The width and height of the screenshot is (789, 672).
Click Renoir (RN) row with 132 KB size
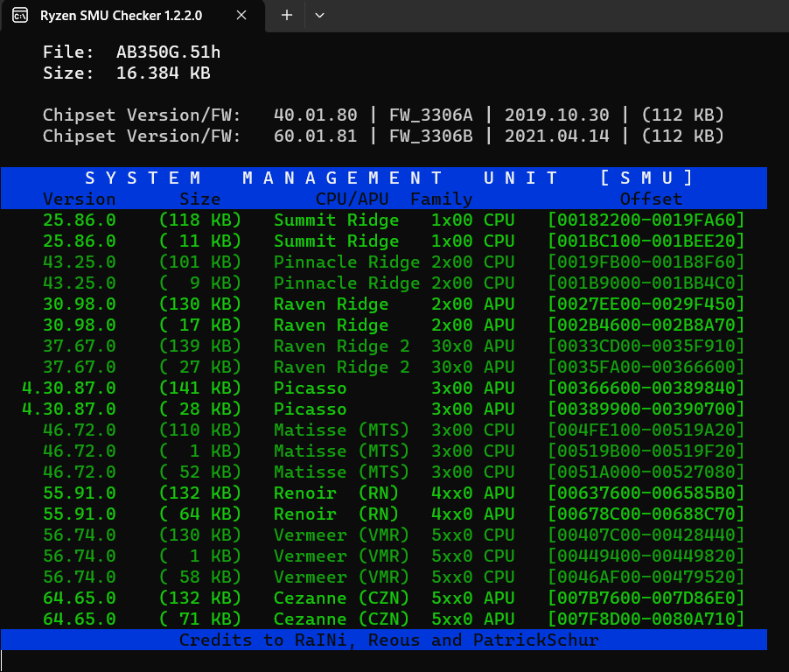point(384,493)
